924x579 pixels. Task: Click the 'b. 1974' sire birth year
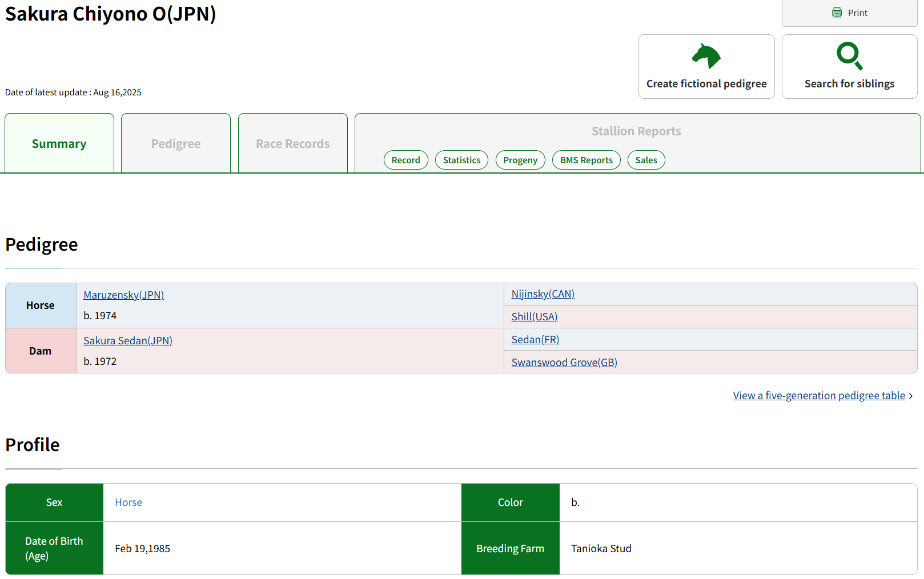[100, 316]
